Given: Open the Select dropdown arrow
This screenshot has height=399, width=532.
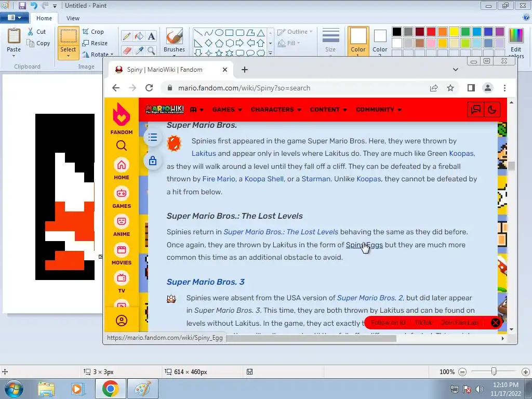Looking at the screenshot, I should (68, 56).
